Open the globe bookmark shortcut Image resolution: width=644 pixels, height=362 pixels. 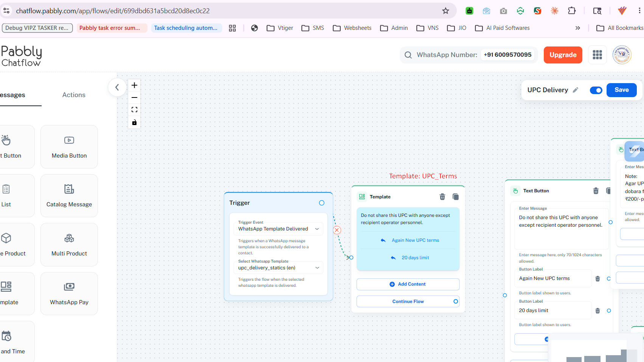point(254,28)
